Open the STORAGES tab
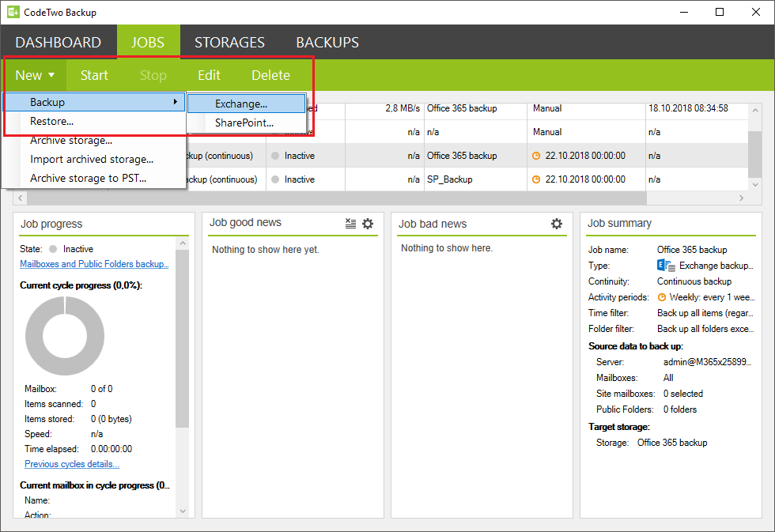Screen dimensions: 775x532 pyautogui.click(x=230, y=43)
